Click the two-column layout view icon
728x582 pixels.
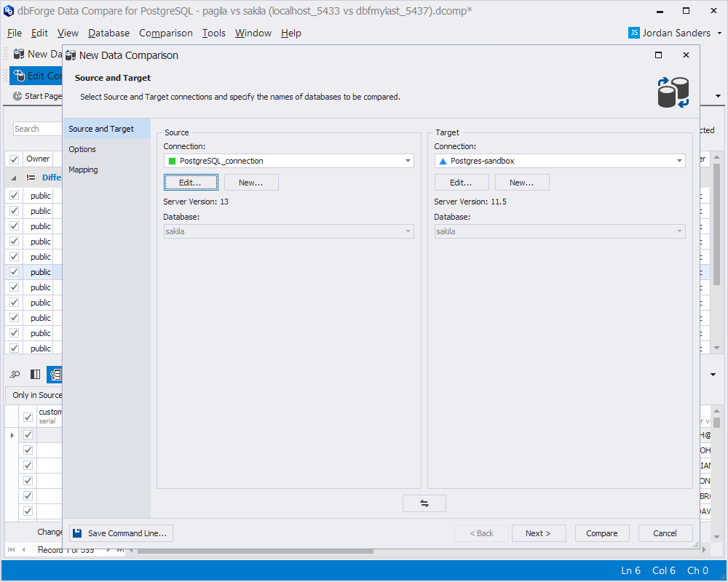(35, 374)
